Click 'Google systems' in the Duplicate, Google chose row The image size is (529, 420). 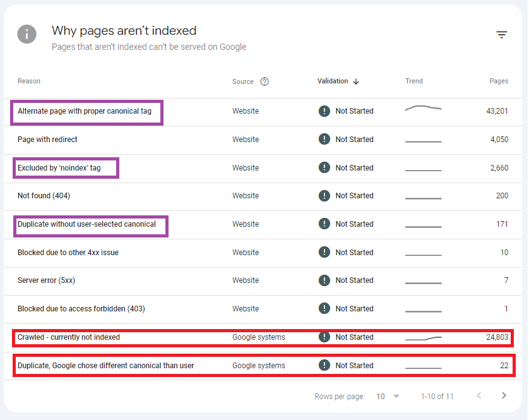[259, 366]
